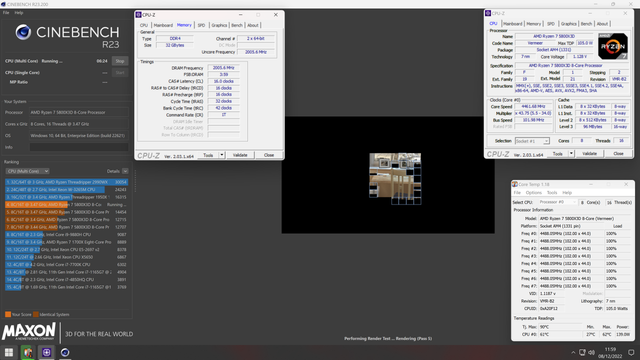Open the CPU (Multi Core) ranking dropdown

coord(27,171)
